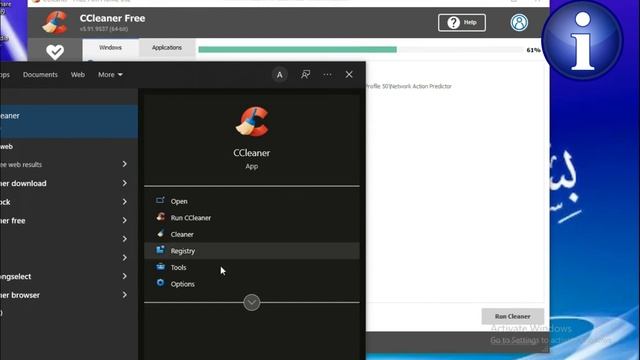Click the 'browser' web suggestion text
Viewport: 640px width, 360px height.
[x=20, y=295]
